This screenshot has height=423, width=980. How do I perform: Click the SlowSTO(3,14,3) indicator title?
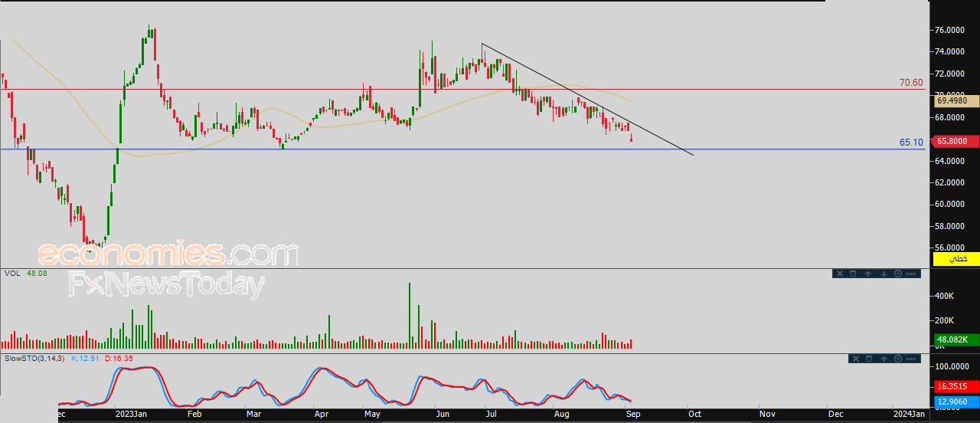coord(34,358)
